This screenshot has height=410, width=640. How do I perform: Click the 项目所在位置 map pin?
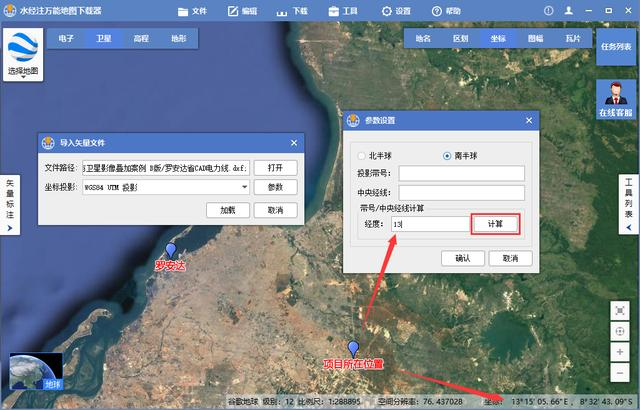[353, 349]
